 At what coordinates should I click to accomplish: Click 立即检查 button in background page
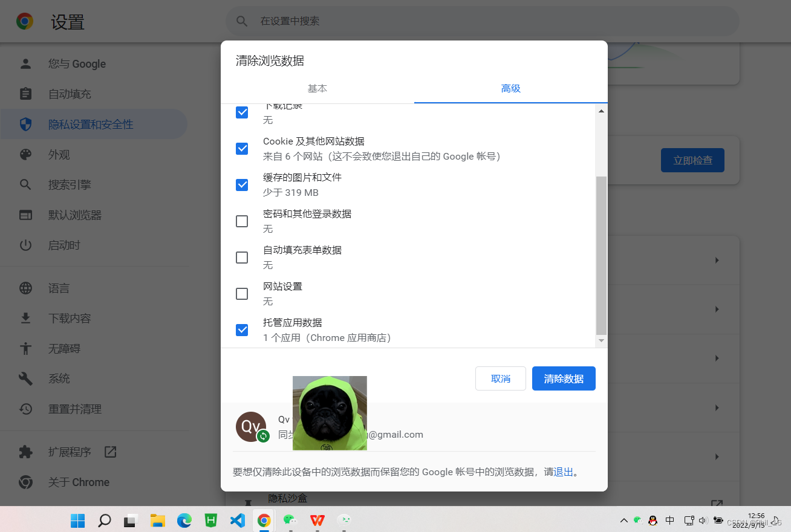click(x=692, y=161)
